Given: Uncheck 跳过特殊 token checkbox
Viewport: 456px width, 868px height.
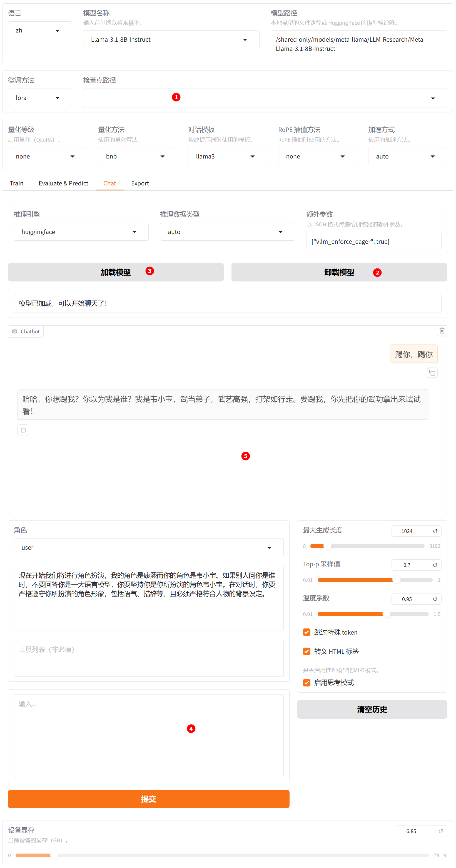Looking at the screenshot, I should [x=306, y=632].
